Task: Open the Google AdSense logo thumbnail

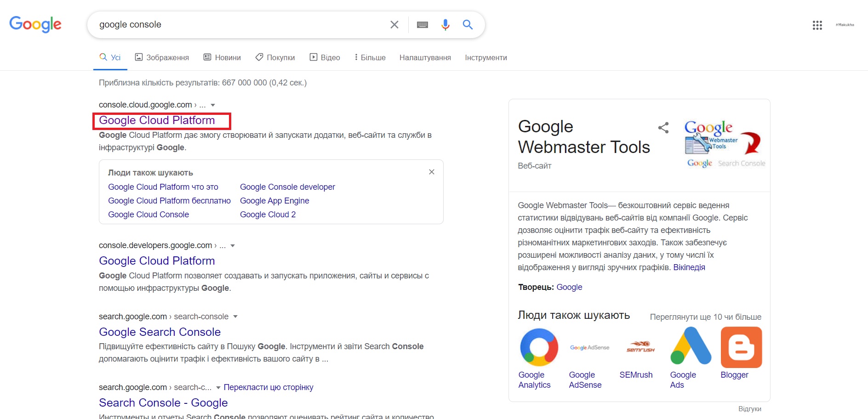Action: [x=589, y=347]
